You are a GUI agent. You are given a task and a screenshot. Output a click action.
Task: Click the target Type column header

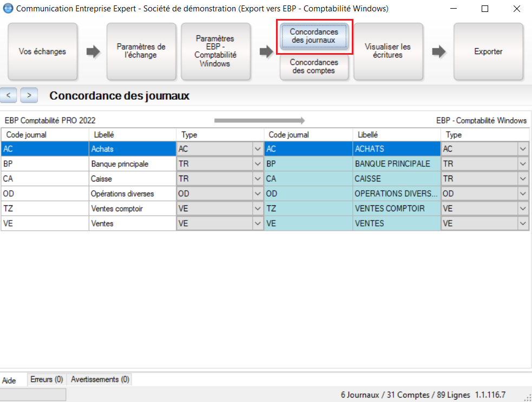click(x=484, y=135)
